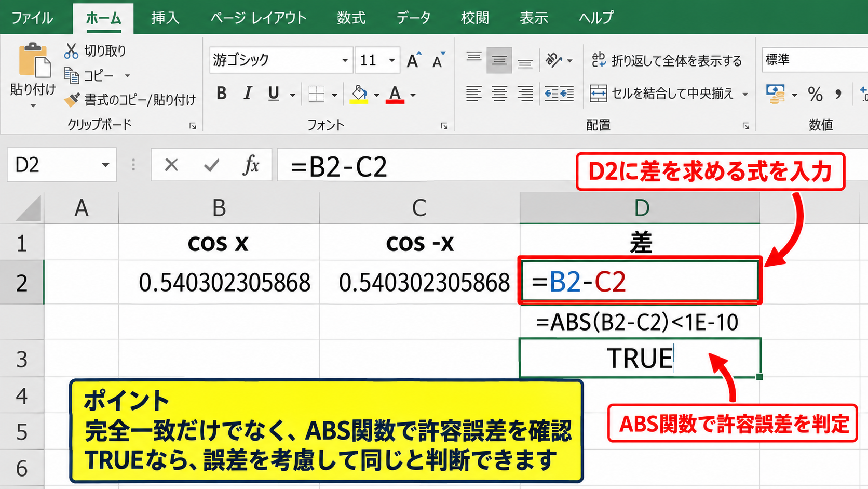Toggle center horizontal alignment
868x489 pixels.
coord(499,94)
